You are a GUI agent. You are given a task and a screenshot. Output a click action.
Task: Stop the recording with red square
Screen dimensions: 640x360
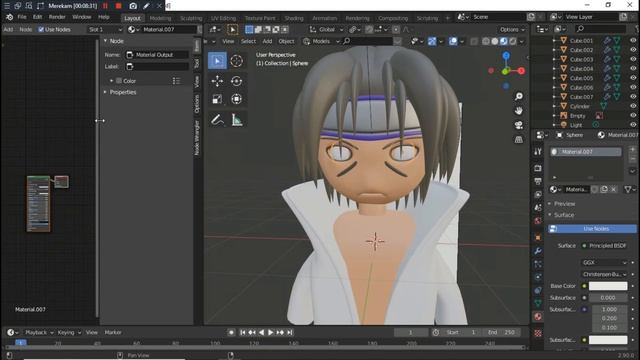tap(118, 6)
